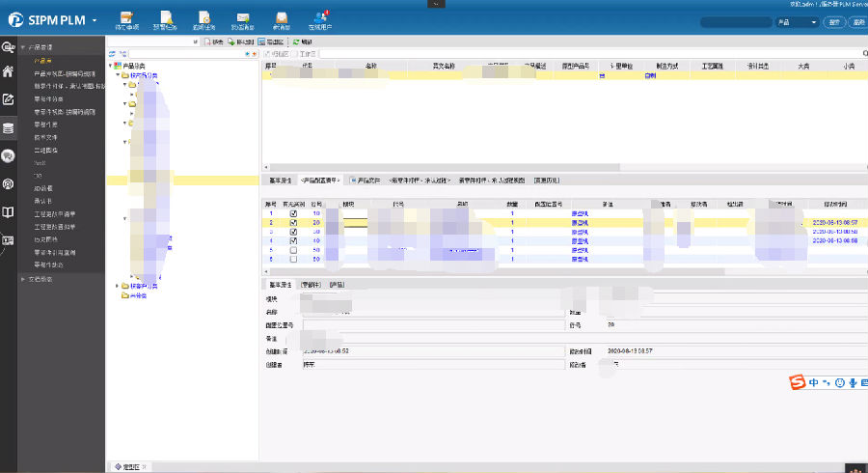
Task: Click the book icon in left sidebar
Action: (x=9, y=211)
